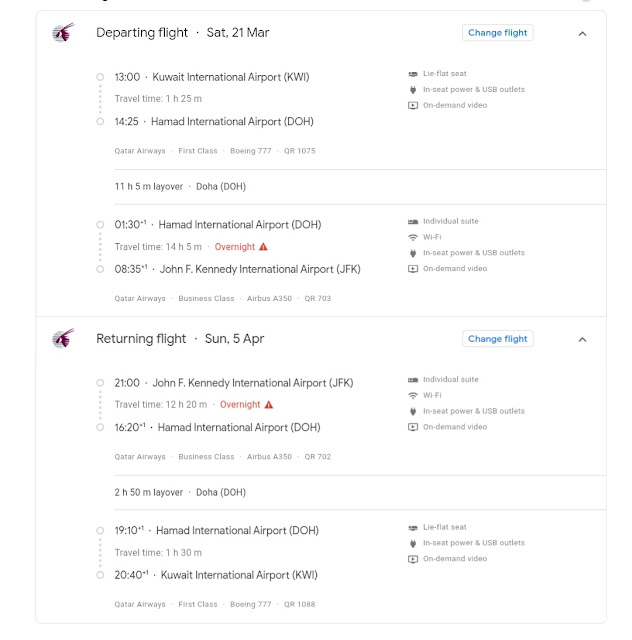Screen dimensions: 632x640
Task: Click the Individual suite icon for flight QR 702
Action: click(x=413, y=380)
